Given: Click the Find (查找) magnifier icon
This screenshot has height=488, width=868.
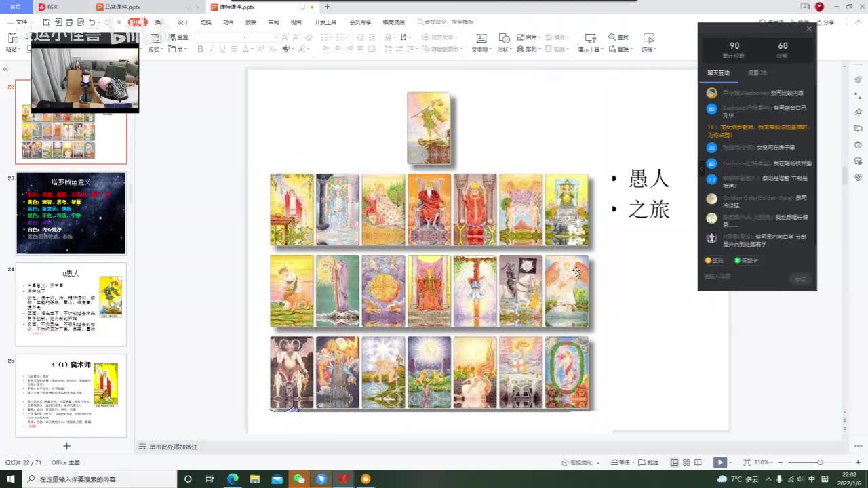Looking at the screenshot, I should click(x=612, y=37).
